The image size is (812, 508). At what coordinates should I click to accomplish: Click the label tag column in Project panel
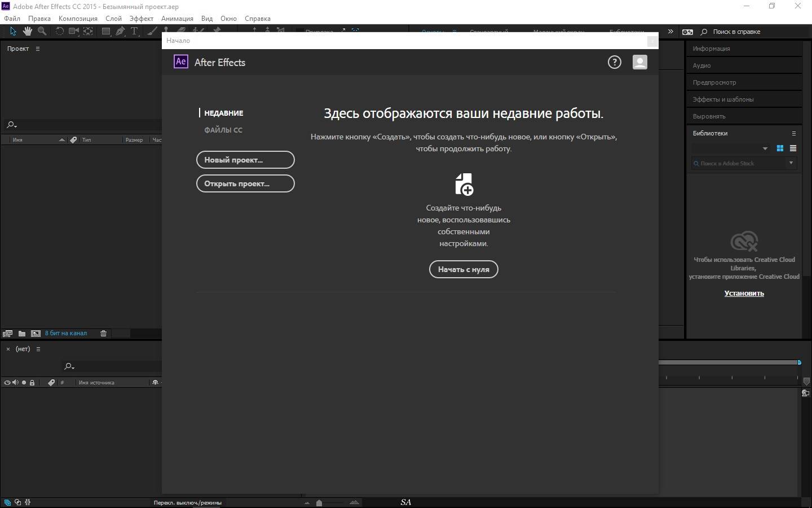(x=73, y=140)
